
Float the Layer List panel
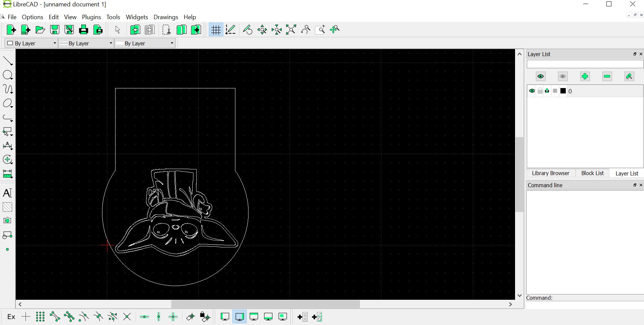(635, 54)
